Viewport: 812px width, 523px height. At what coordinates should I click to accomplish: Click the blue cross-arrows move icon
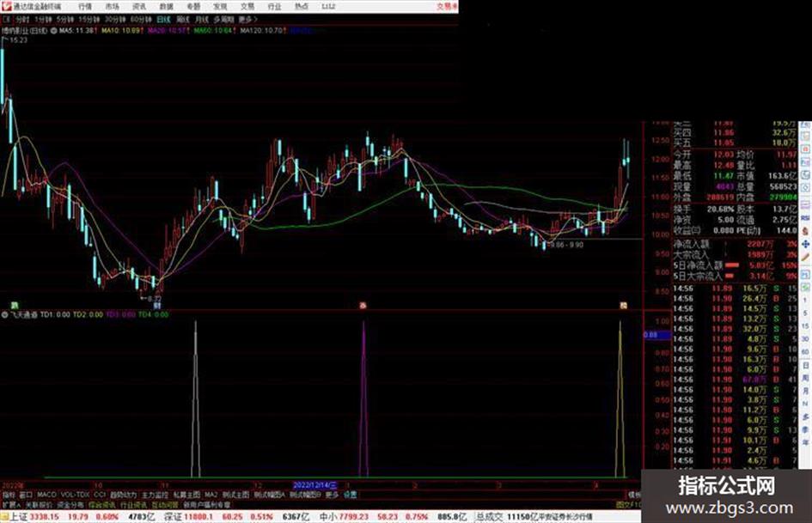pos(806,244)
